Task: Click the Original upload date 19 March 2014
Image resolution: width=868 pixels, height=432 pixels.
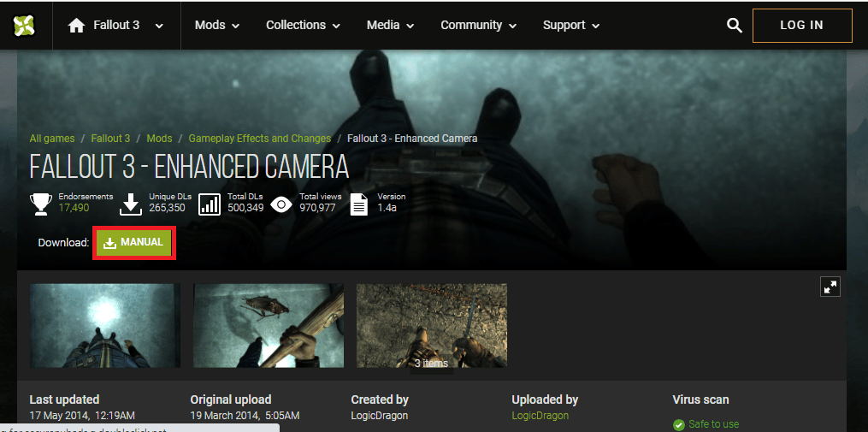Action: 245,416
